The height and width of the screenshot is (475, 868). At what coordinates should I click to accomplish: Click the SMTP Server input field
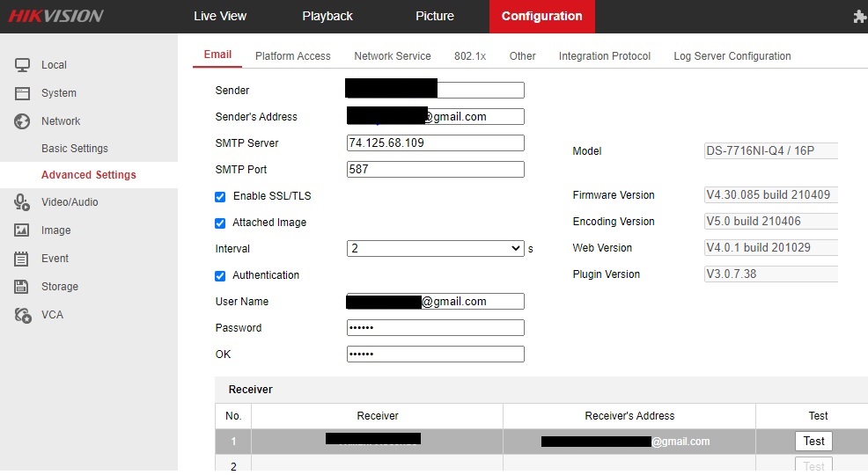click(x=435, y=142)
